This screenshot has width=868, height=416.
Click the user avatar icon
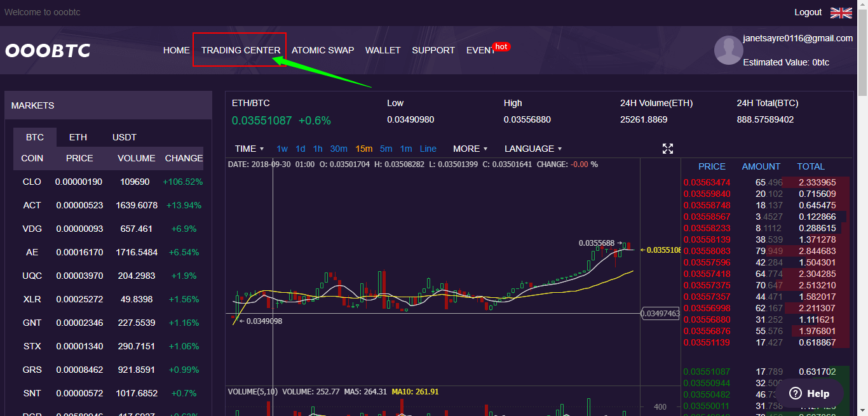pyautogui.click(x=729, y=50)
